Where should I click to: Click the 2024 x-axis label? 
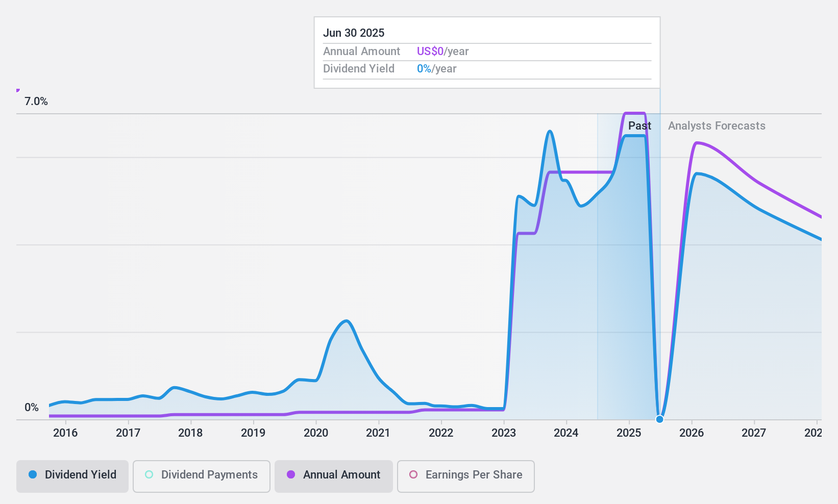click(566, 433)
